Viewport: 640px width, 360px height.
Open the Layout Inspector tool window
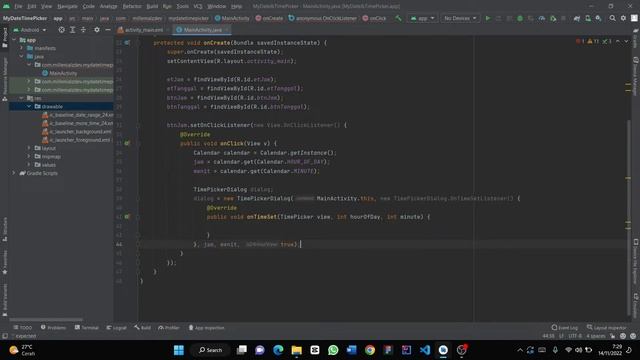coord(606,328)
